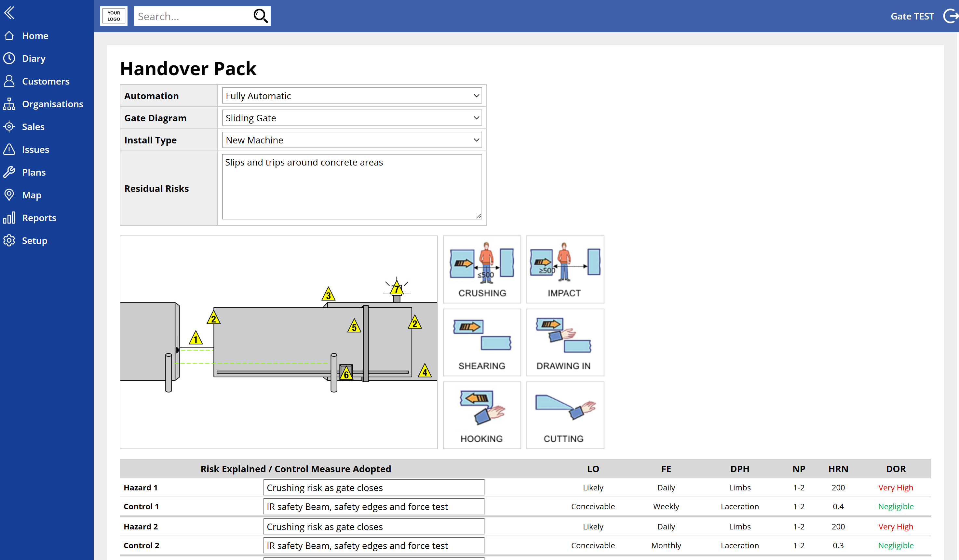Click the Plans wrench icon
The height and width of the screenshot is (560, 959).
click(x=9, y=172)
